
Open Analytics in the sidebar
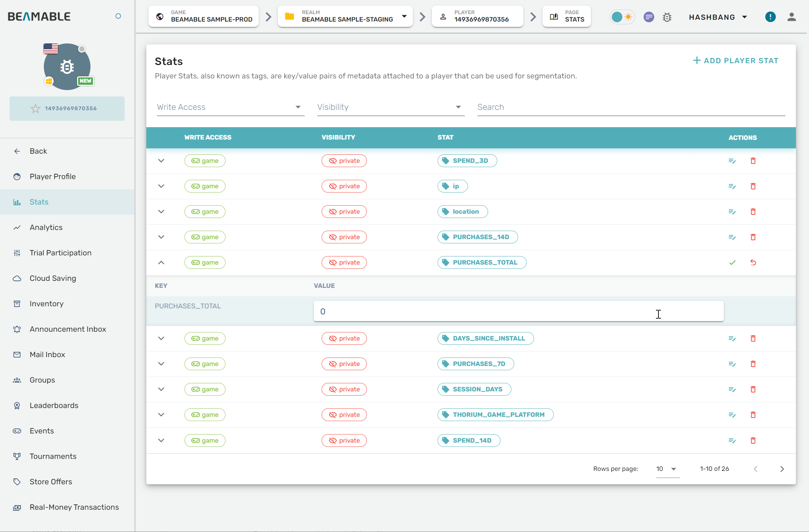46,227
